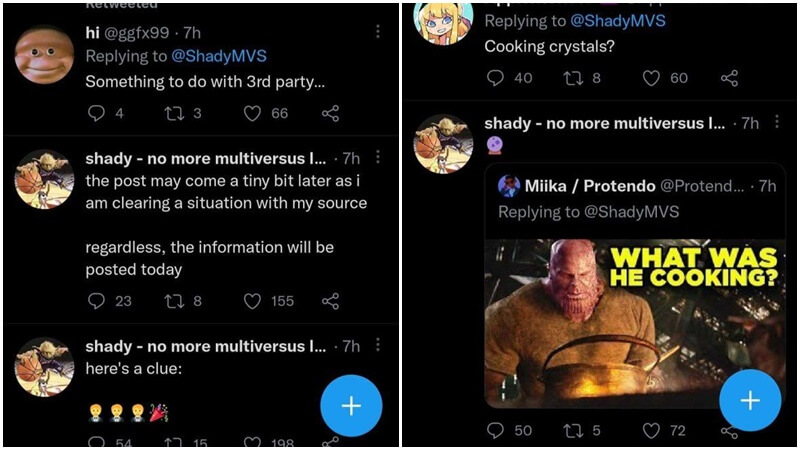Image resolution: width=800 pixels, height=450 pixels.
Task: Open the 'What was he cooking?' Thanos image
Action: pyautogui.click(x=634, y=322)
